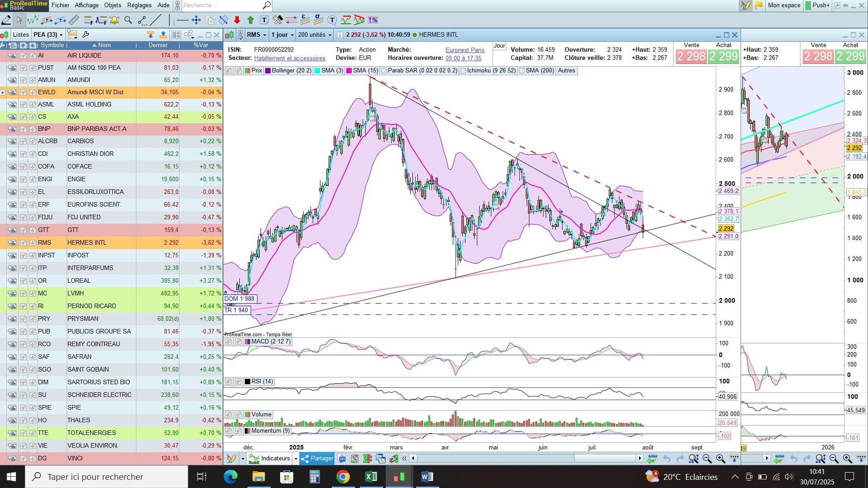Select the percent change 1% tool

click(x=373, y=20)
